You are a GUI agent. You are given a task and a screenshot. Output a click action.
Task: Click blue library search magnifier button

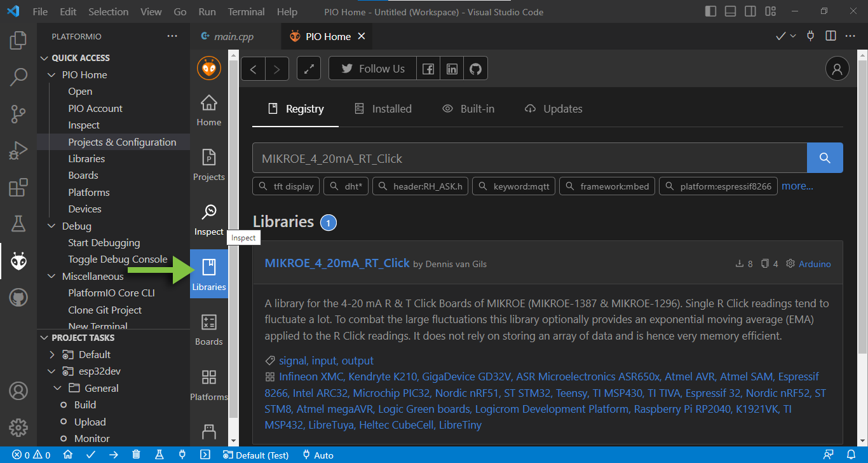[x=825, y=158]
